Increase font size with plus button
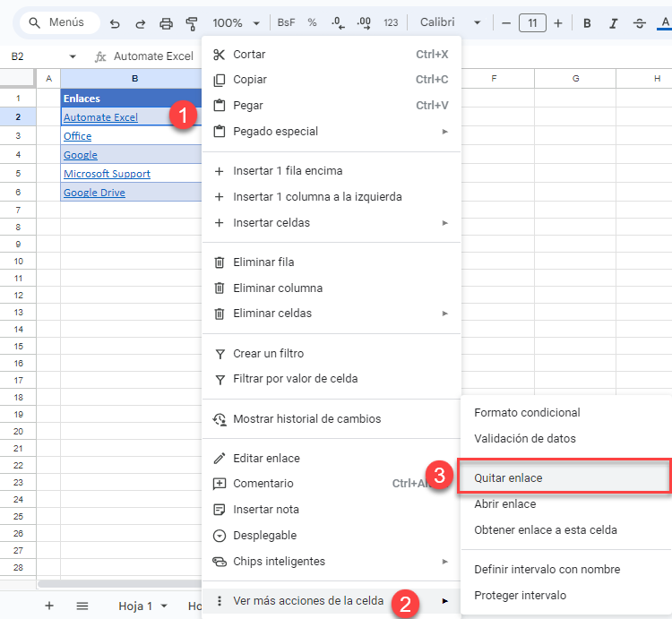Viewport: 672px width, 619px height. click(557, 23)
